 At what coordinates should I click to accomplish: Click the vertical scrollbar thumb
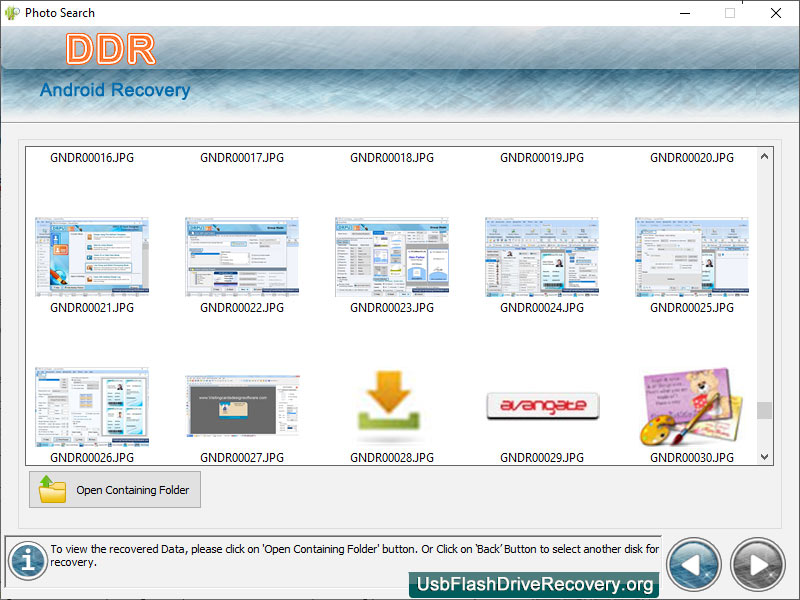[x=764, y=410]
